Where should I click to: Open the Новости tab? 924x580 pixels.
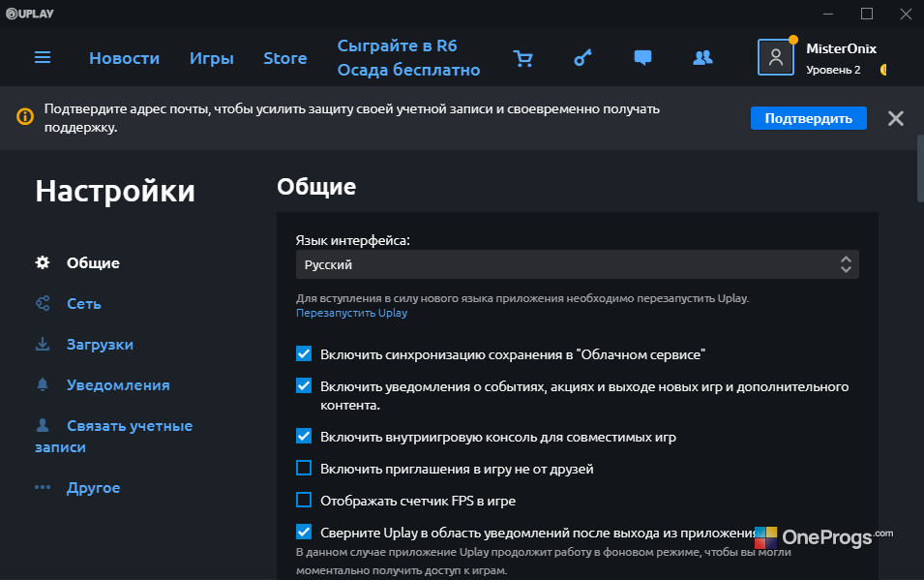click(125, 58)
